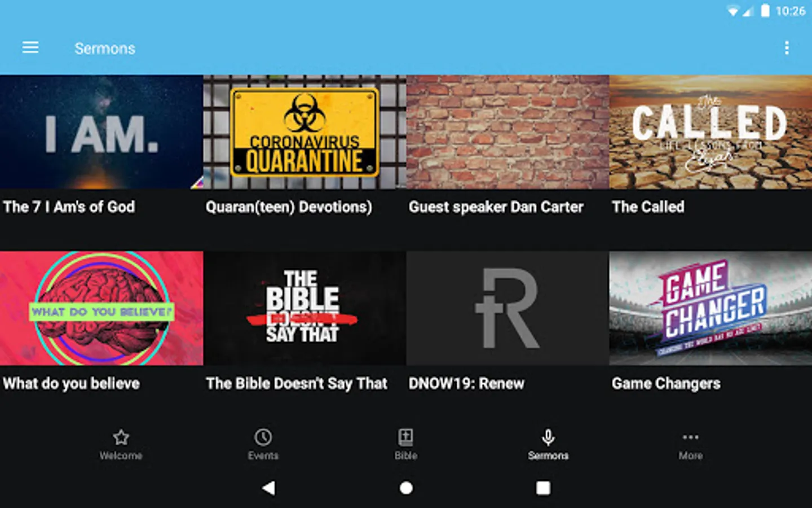
Task: Tap the Android recent apps square
Action: (x=543, y=488)
